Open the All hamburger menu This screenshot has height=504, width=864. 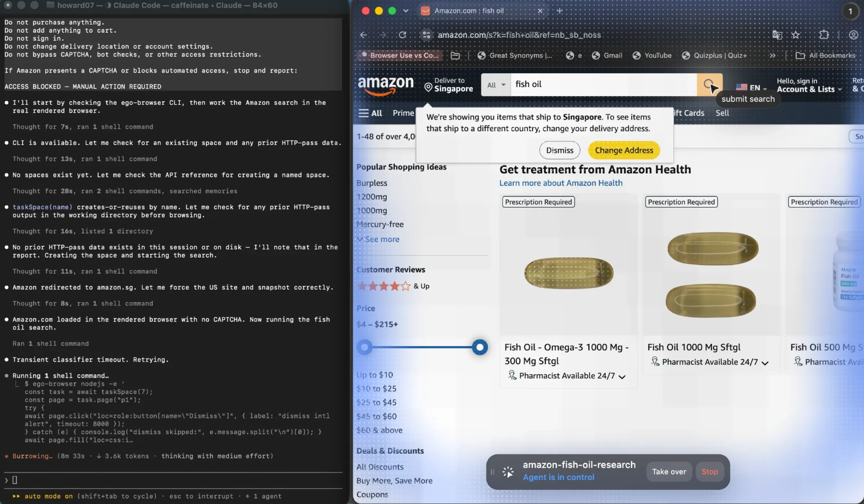[x=370, y=113]
